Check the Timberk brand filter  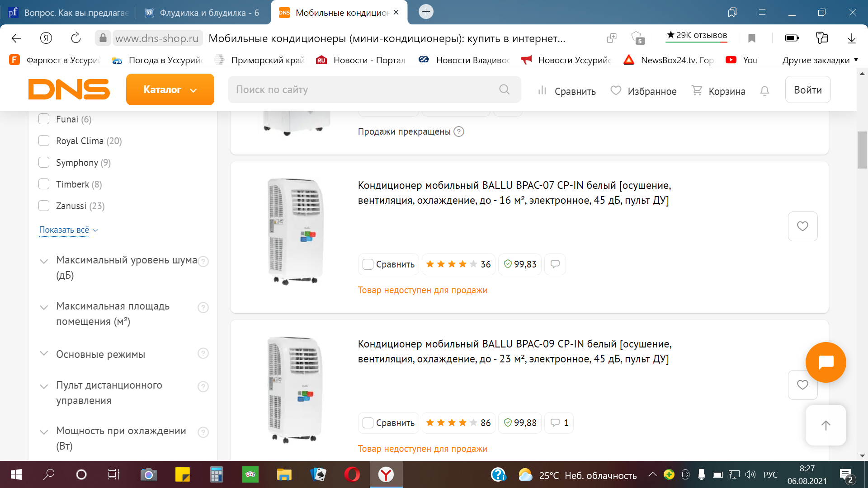pos(44,184)
